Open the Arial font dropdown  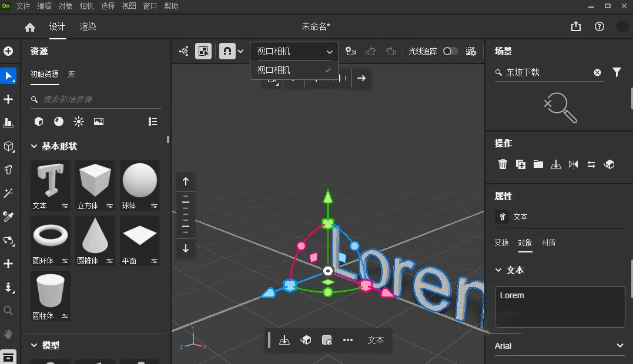pos(560,346)
